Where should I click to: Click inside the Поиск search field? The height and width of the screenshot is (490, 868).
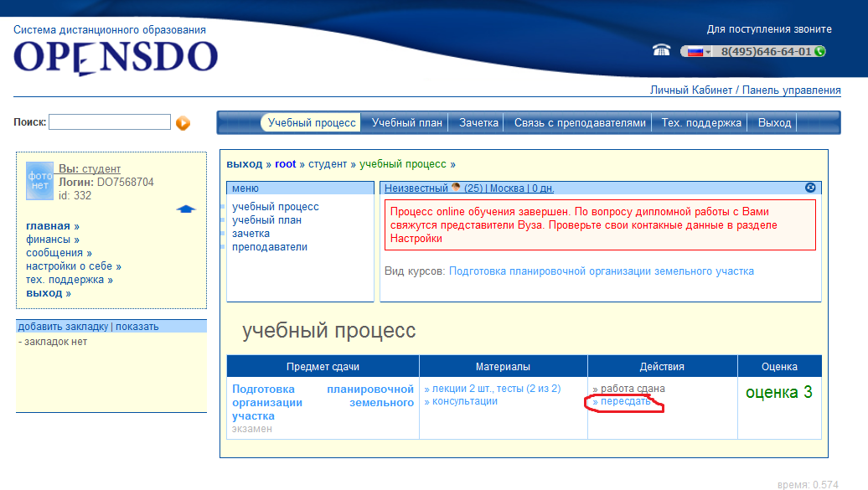[x=109, y=122]
